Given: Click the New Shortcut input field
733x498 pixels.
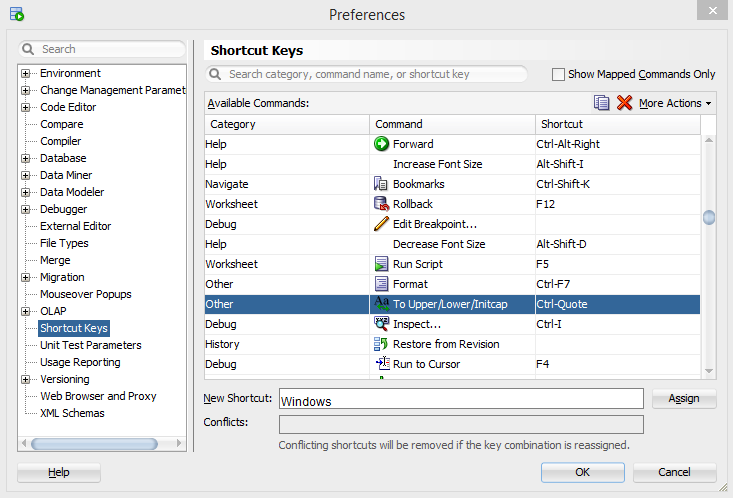Looking at the screenshot, I should pyautogui.click(x=461, y=400).
